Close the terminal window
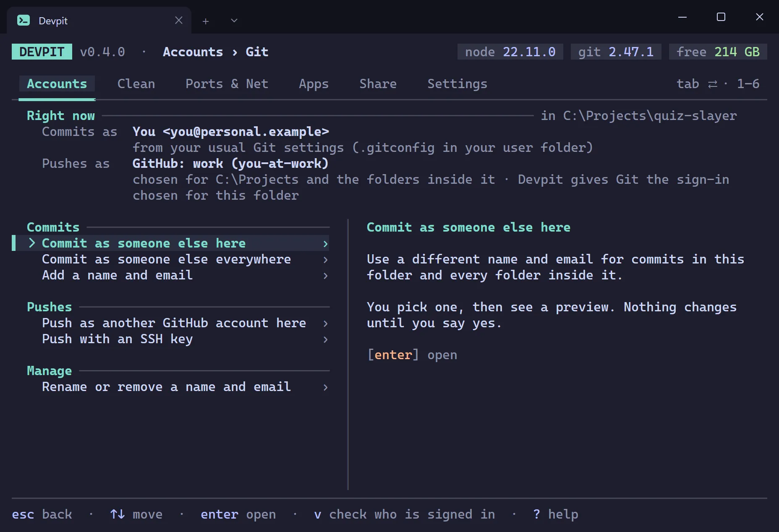 760,17
